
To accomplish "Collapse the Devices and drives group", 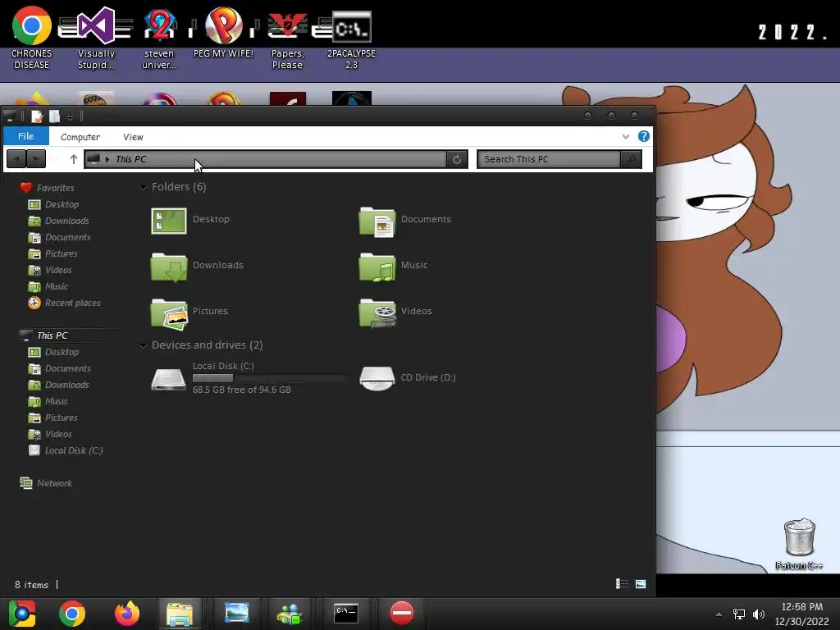I will pyautogui.click(x=143, y=345).
